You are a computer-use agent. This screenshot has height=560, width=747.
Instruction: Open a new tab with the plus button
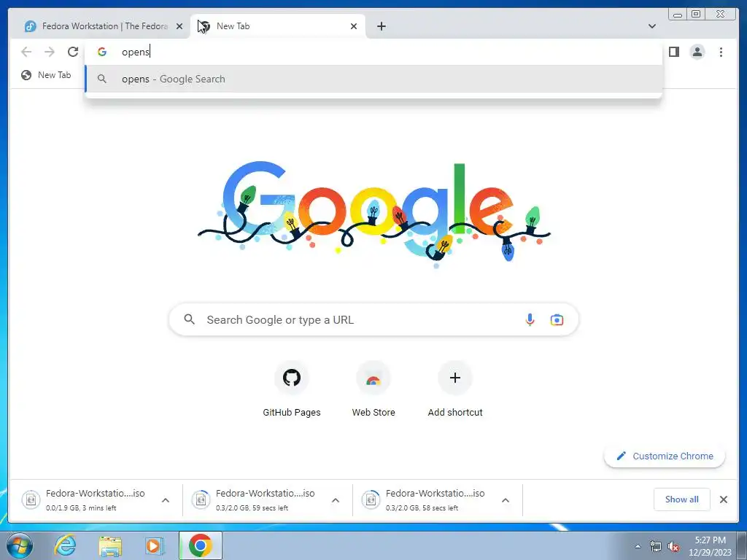[381, 26]
